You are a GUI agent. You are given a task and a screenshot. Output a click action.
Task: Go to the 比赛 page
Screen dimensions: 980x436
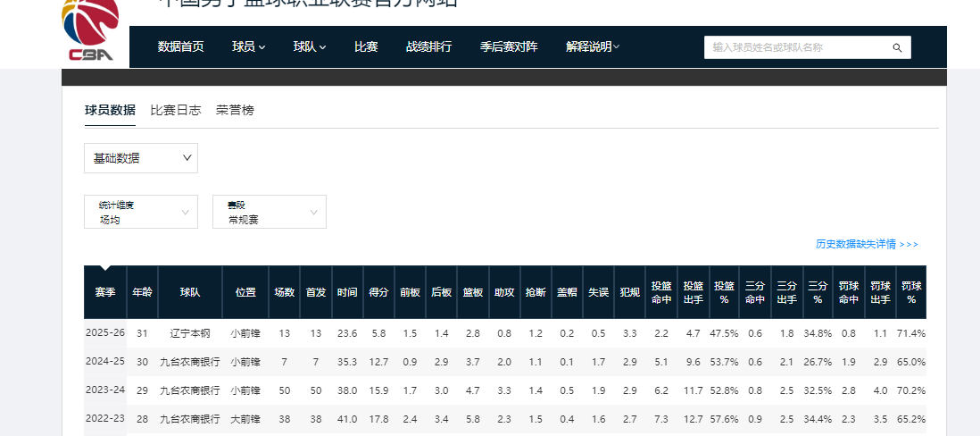(x=366, y=46)
